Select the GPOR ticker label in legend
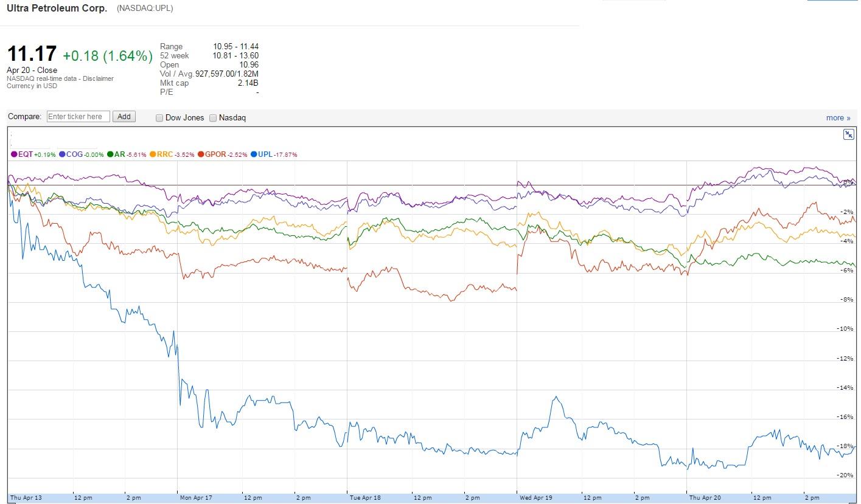Screen dimensions: 861x504 point(215,154)
